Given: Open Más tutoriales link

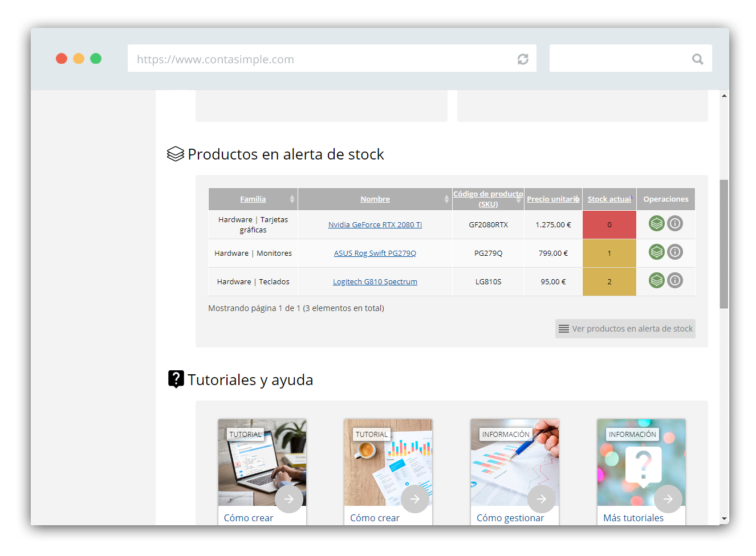Looking at the screenshot, I should 633,518.
